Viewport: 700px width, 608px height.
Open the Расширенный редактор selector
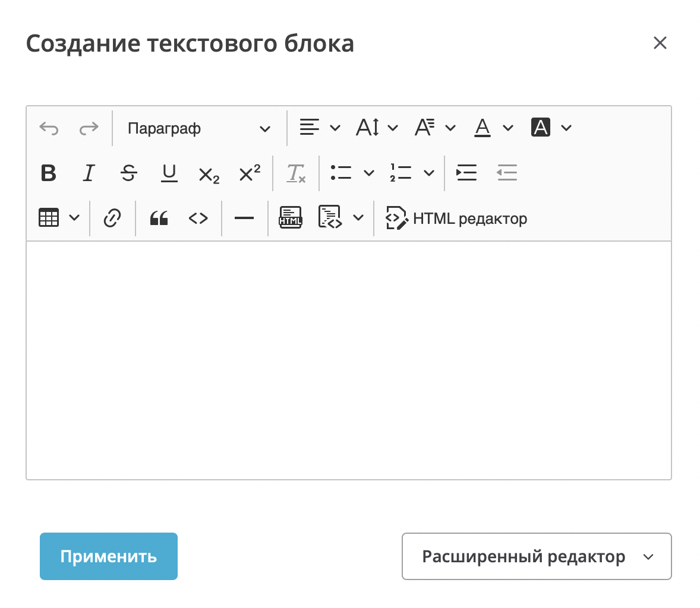point(537,556)
